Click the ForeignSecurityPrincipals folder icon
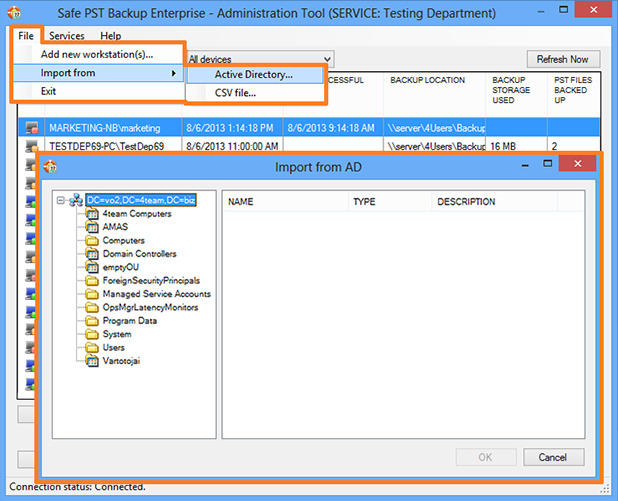Viewport: 618px width, 501px height. (x=92, y=281)
